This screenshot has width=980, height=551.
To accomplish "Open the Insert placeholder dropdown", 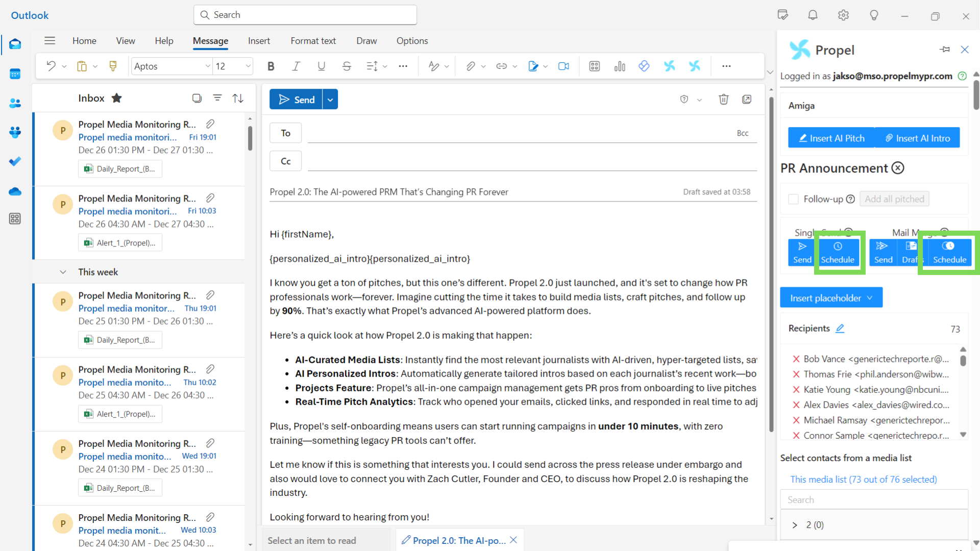I will (x=831, y=298).
